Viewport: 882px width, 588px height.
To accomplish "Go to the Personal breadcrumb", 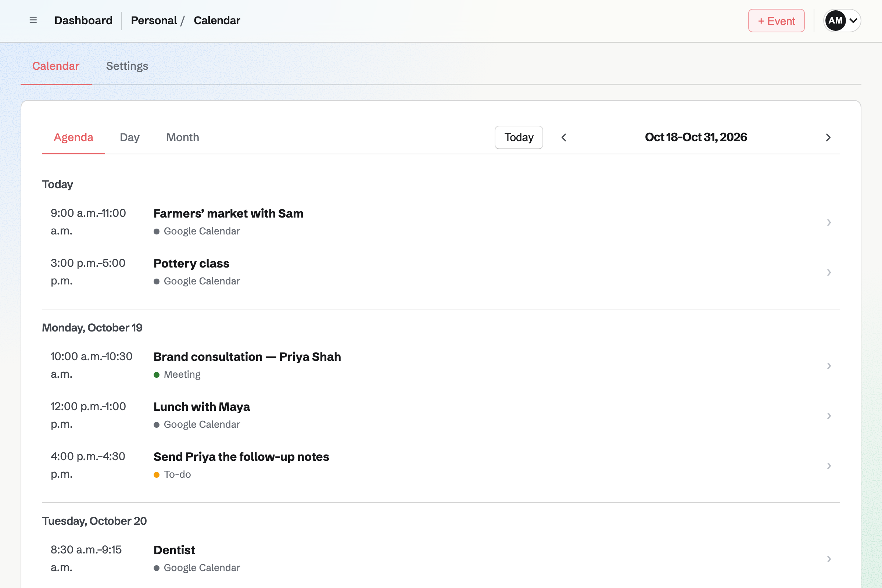I will (154, 20).
